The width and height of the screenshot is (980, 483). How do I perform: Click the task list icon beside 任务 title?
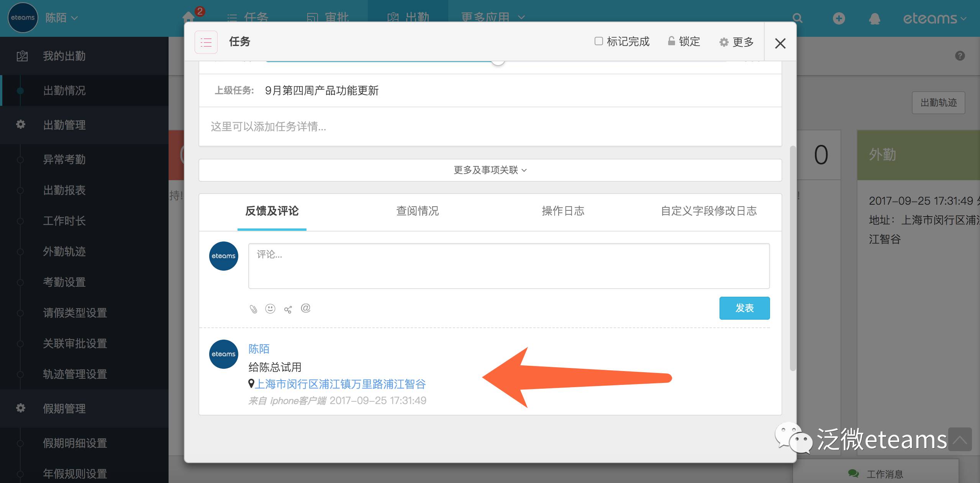pos(206,42)
